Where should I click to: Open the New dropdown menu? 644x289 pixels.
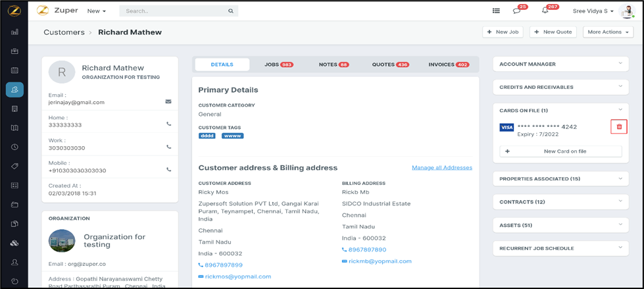point(96,11)
